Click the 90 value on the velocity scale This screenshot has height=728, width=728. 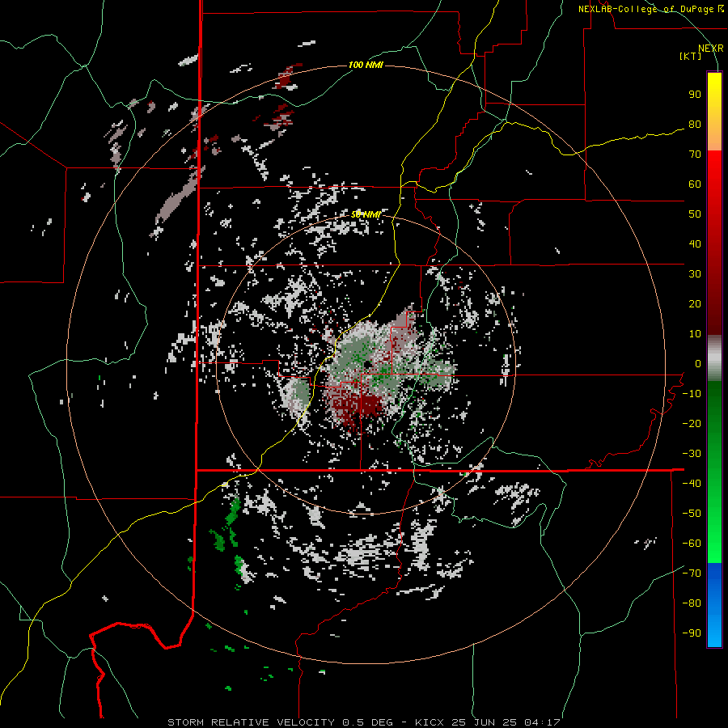click(x=695, y=95)
